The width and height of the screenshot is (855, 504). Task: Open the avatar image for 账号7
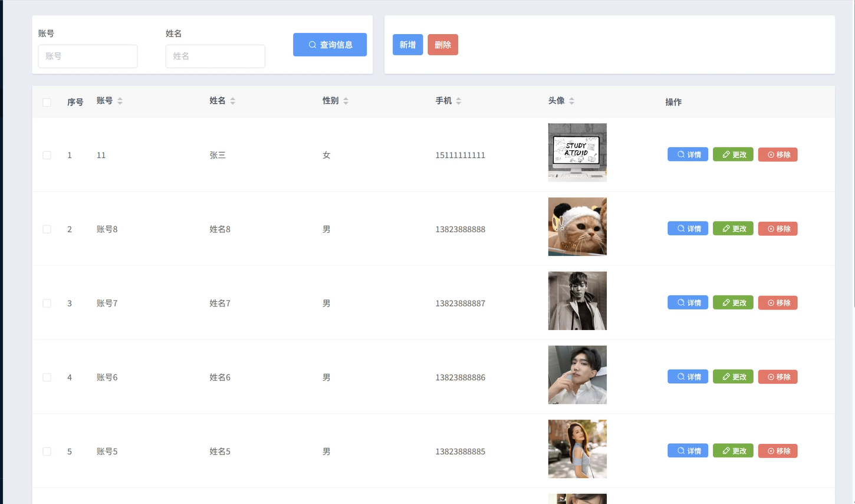point(577,301)
